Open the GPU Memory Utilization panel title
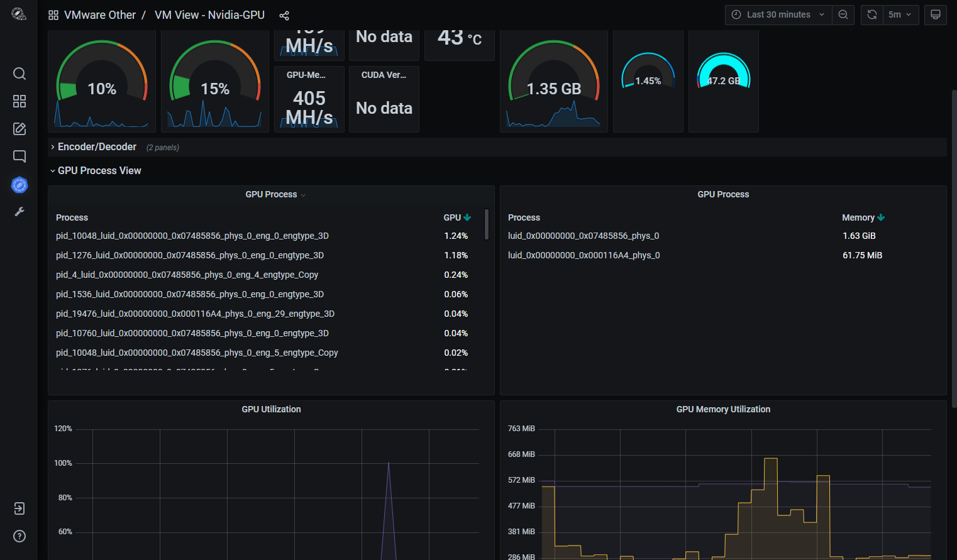This screenshot has width=957, height=560. click(723, 409)
